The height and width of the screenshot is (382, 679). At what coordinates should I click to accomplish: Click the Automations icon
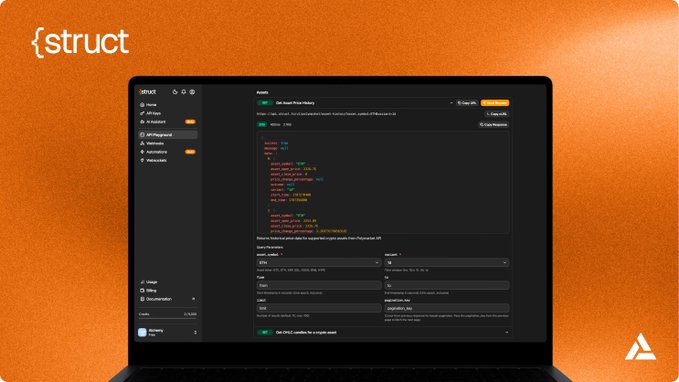pos(142,152)
